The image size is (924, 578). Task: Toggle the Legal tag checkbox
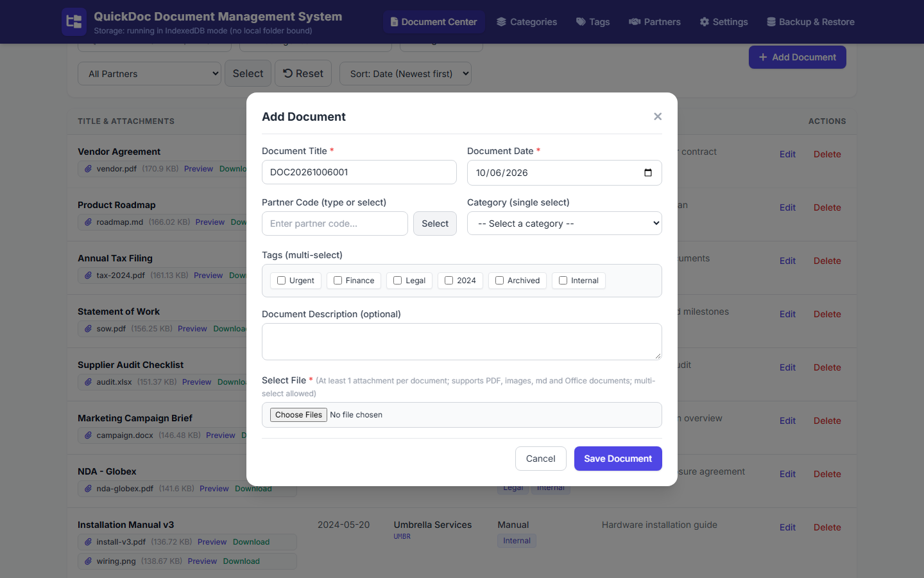(397, 281)
